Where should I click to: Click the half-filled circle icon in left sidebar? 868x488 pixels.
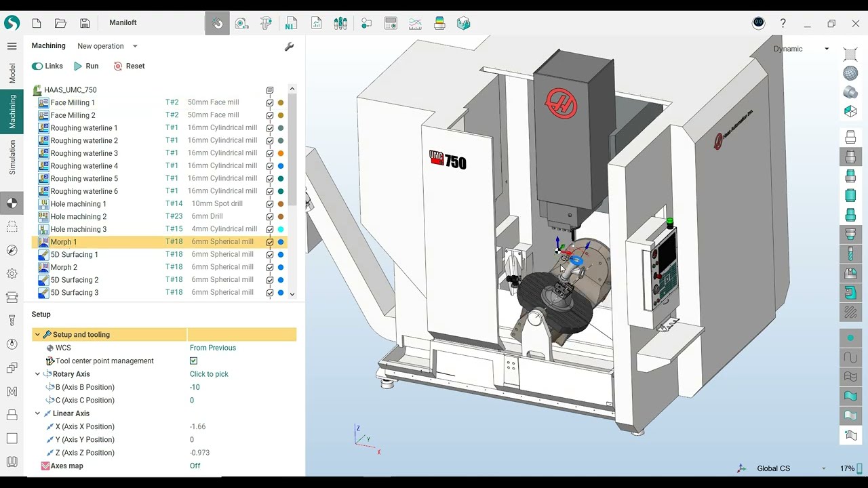click(12, 203)
